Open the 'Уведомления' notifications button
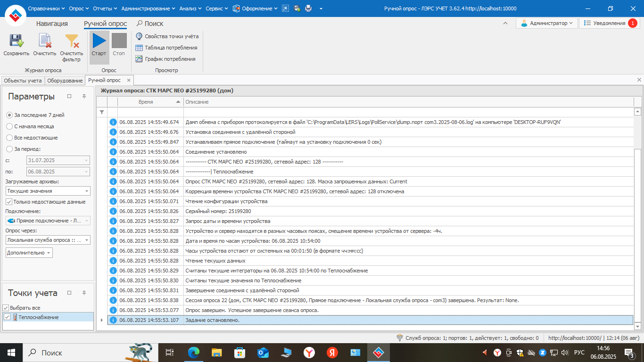 pyautogui.click(x=609, y=23)
